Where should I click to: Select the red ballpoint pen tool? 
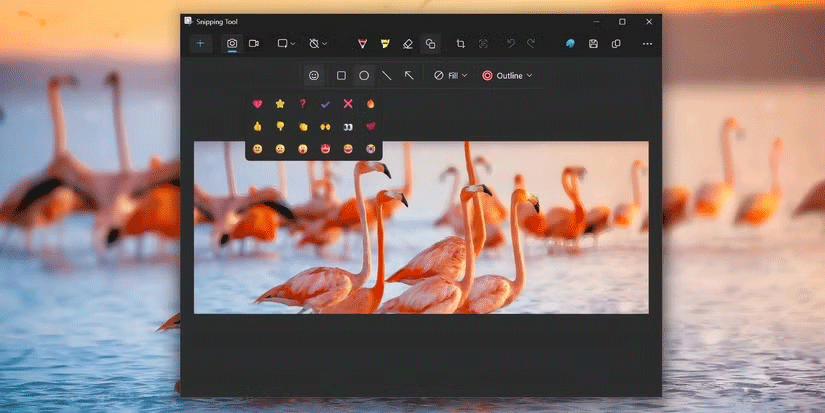tap(362, 44)
